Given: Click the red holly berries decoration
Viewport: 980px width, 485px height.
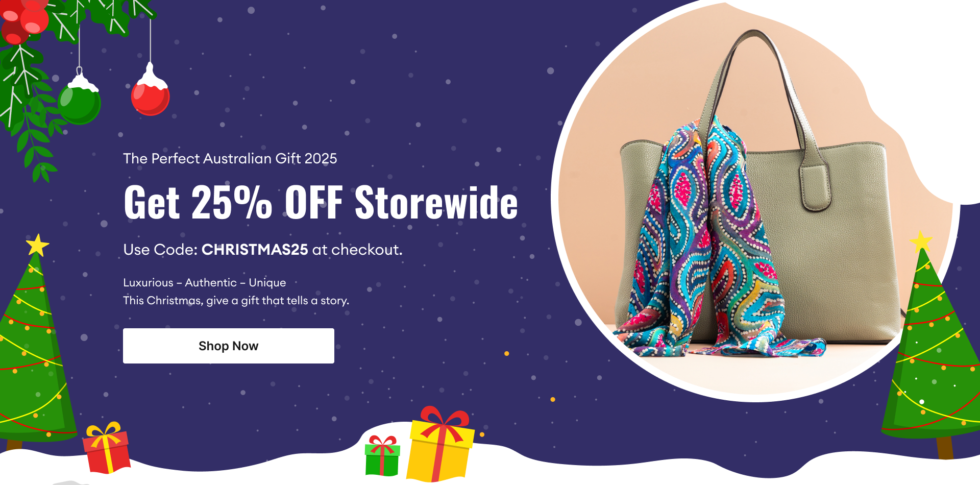Looking at the screenshot, I should (23, 20).
